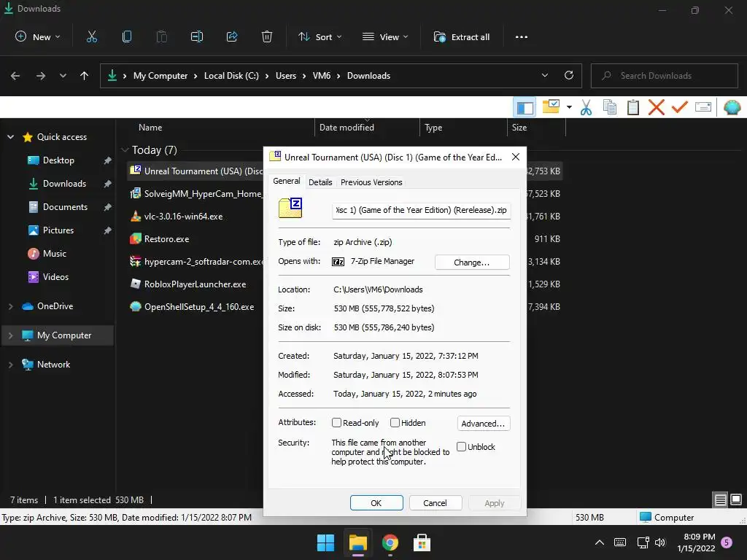This screenshot has width=747, height=560.
Task: Click Open-Shell Paste clipboard icon
Action: click(x=632, y=108)
